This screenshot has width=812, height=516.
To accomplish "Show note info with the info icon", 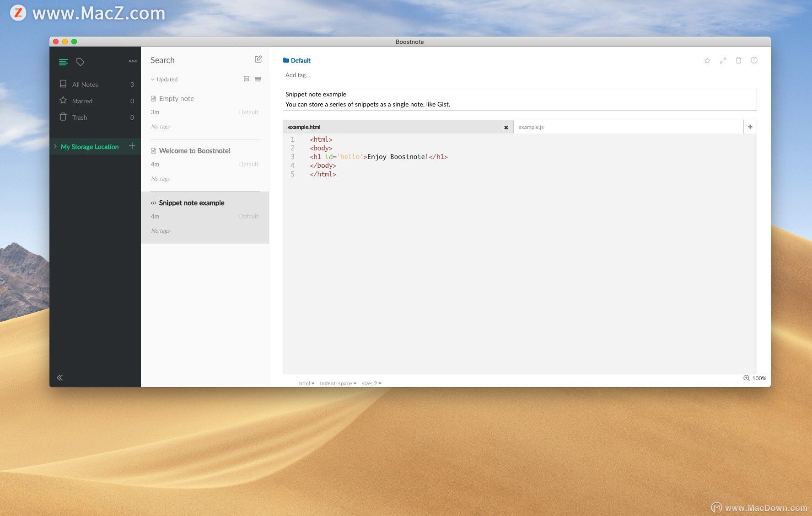I will (754, 60).
